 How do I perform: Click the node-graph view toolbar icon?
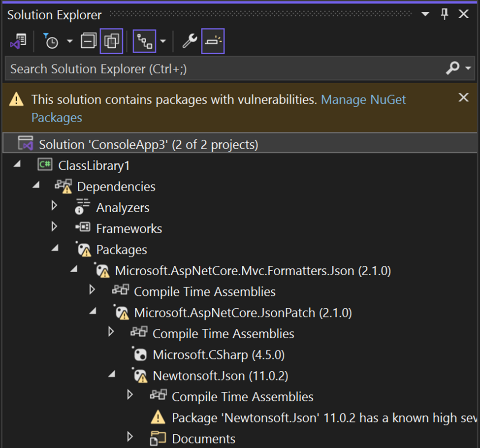144,41
